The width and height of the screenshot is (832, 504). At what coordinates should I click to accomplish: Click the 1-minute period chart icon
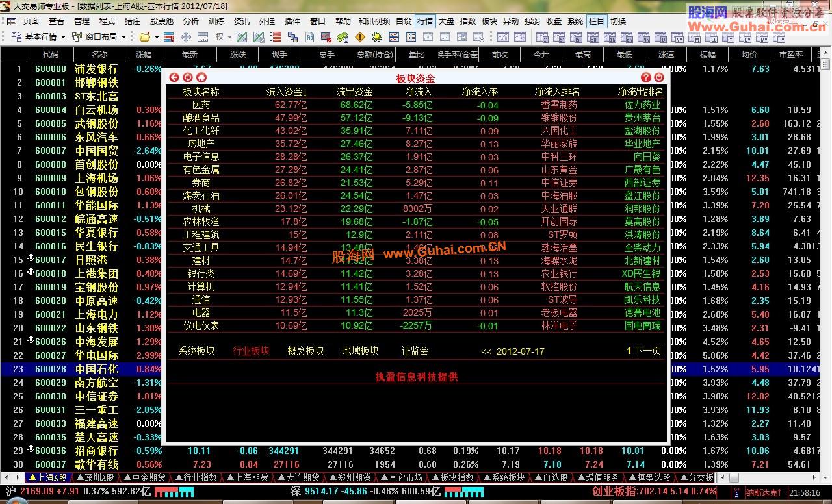click(542, 37)
